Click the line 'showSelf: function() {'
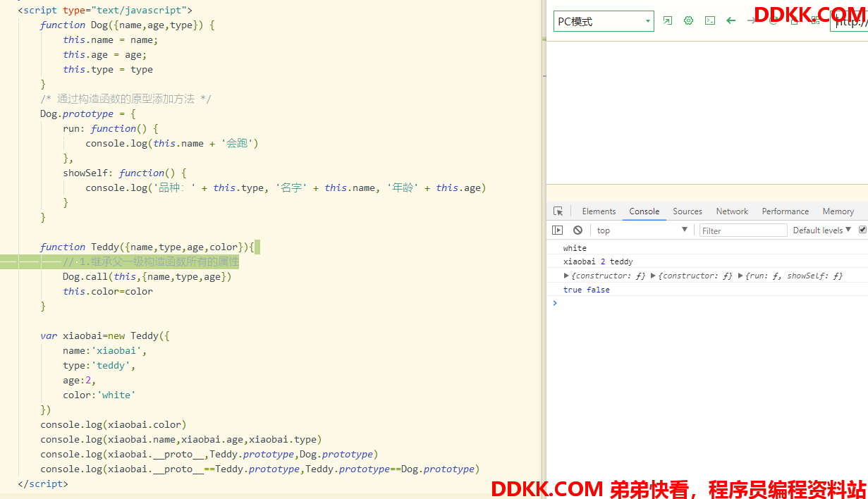The width and height of the screenshot is (868, 499). (125, 173)
